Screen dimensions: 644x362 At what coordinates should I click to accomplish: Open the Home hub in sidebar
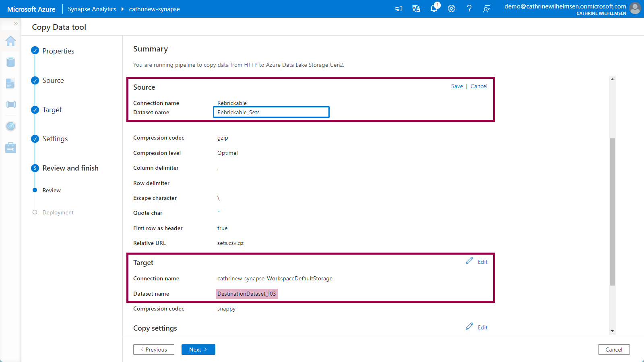(11, 41)
